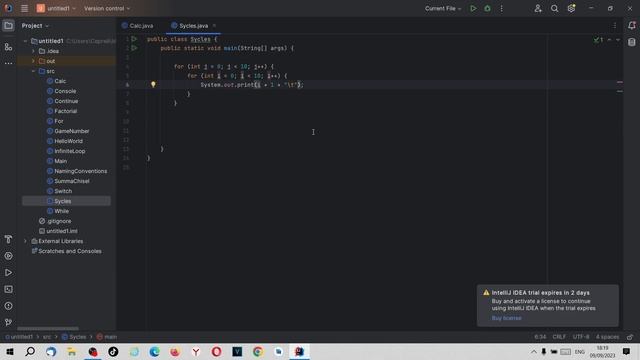Click the project panel horizontal scrollbar
The image size is (640, 360).
point(48,329)
